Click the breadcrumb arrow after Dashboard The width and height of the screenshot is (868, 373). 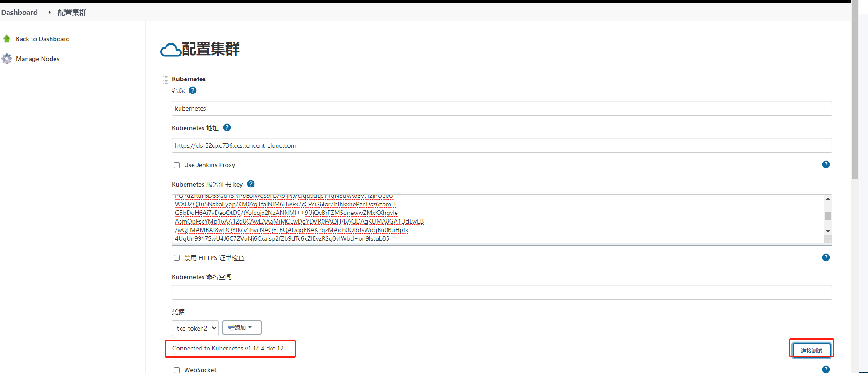[x=49, y=12]
